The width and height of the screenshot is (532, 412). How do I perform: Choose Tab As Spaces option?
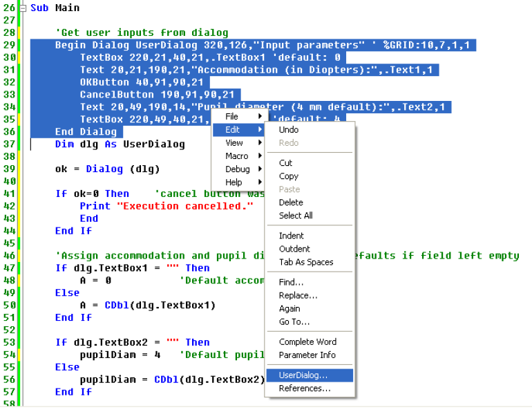click(x=306, y=262)
